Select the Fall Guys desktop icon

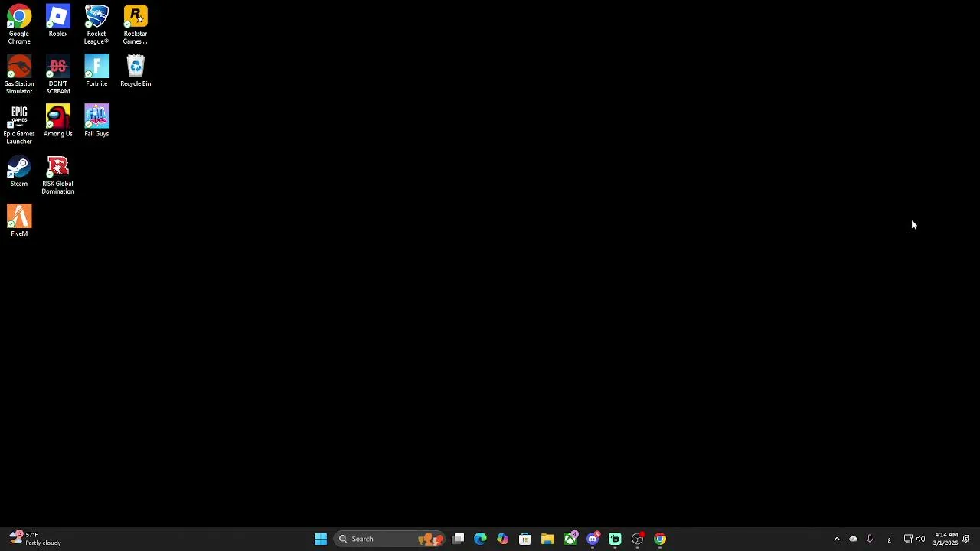tap(96, 121)
